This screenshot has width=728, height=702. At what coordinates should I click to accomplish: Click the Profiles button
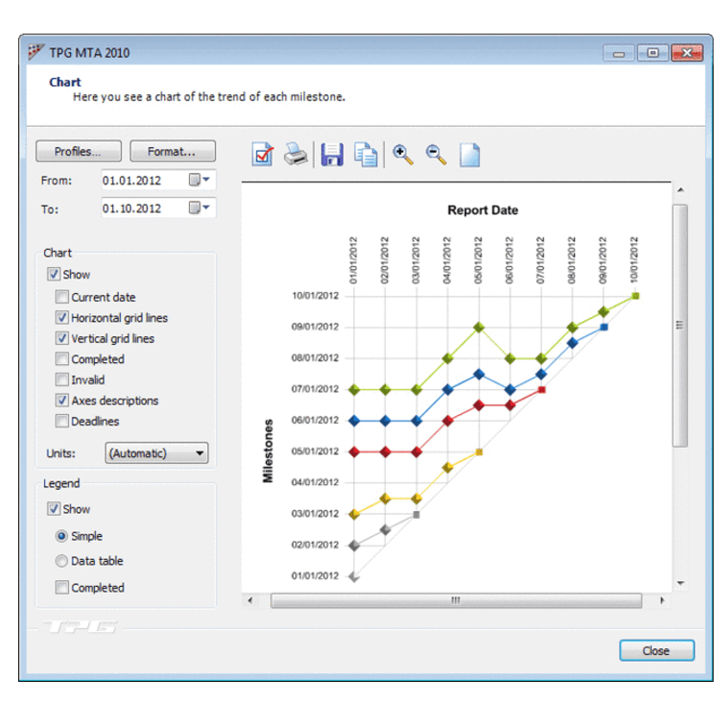[80, 152]
